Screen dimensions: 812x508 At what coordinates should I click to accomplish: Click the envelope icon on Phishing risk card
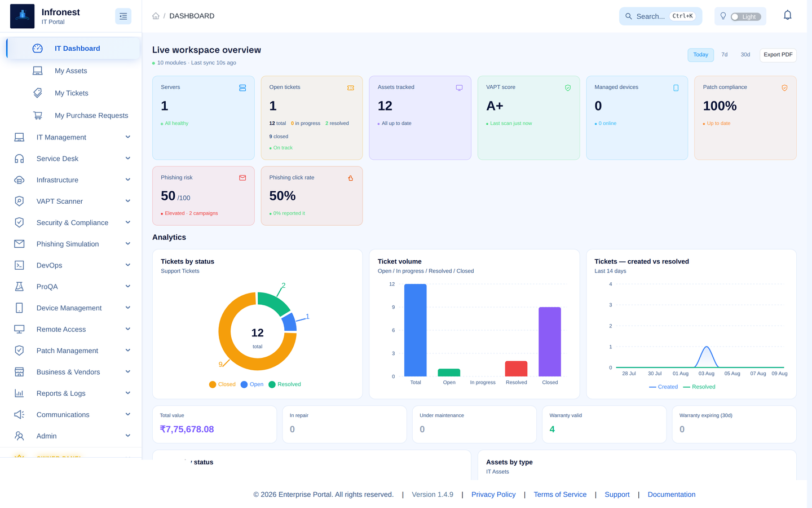tap(242, 178)
